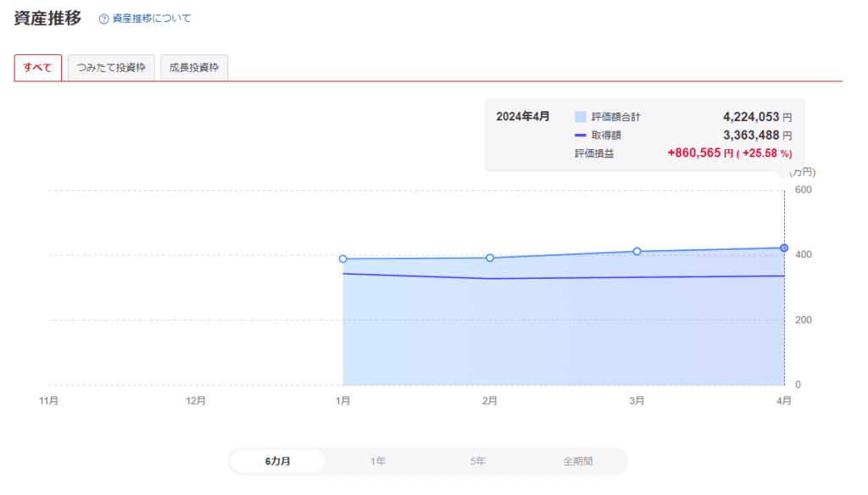
Task: Click the +25.58 % percentage value
Action: tap(767, 153)
